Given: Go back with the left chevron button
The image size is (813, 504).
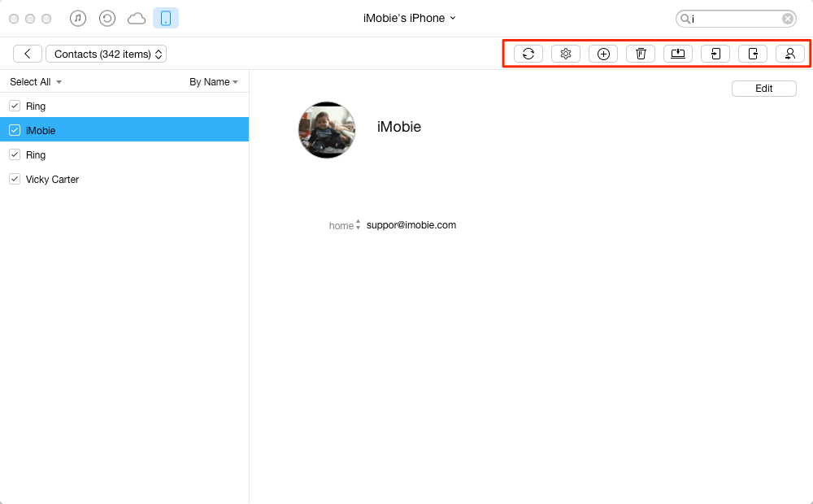Looking at the screenshot, I should [28, 54].
